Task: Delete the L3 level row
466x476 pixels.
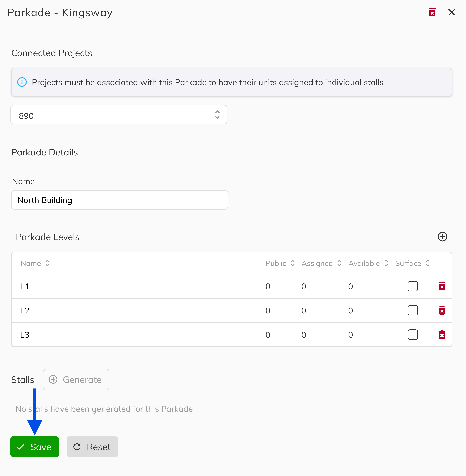Action: pyautogui.click(x=442, y=335)
